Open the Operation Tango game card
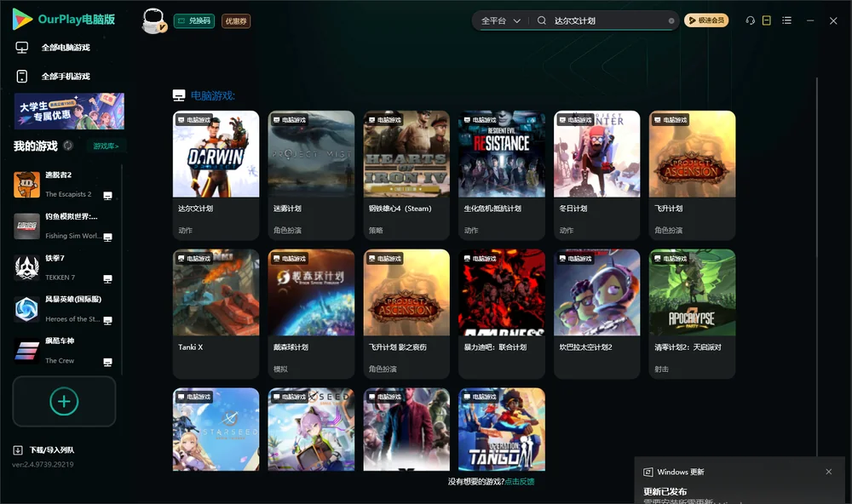This screenshot has height=504, width=852. [502, 429]
